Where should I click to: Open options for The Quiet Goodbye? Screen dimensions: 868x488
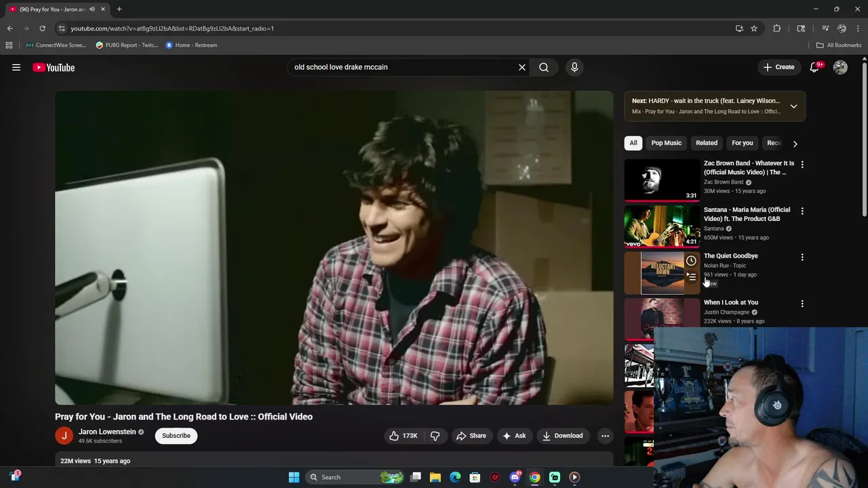click(x=802, y=258)
